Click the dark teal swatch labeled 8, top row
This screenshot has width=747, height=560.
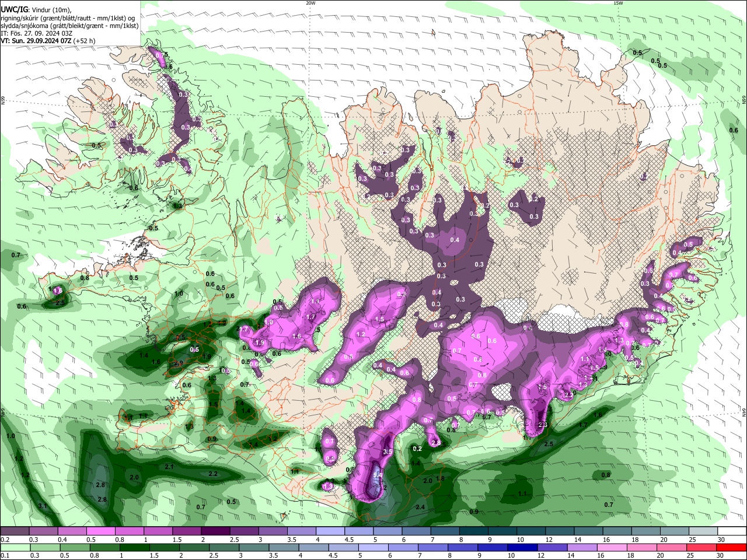473,531
